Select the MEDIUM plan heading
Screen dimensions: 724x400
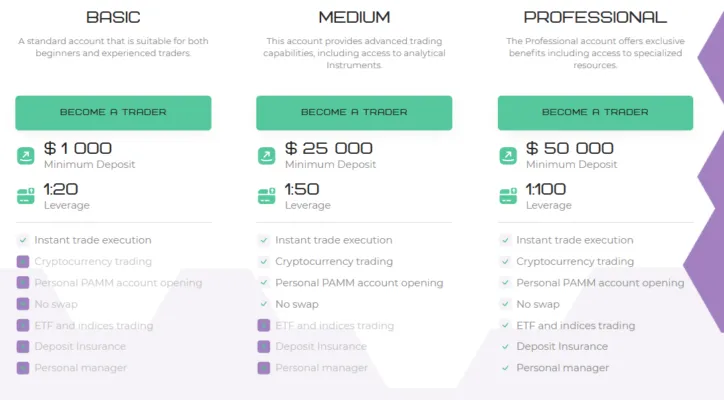pos(354,17)
